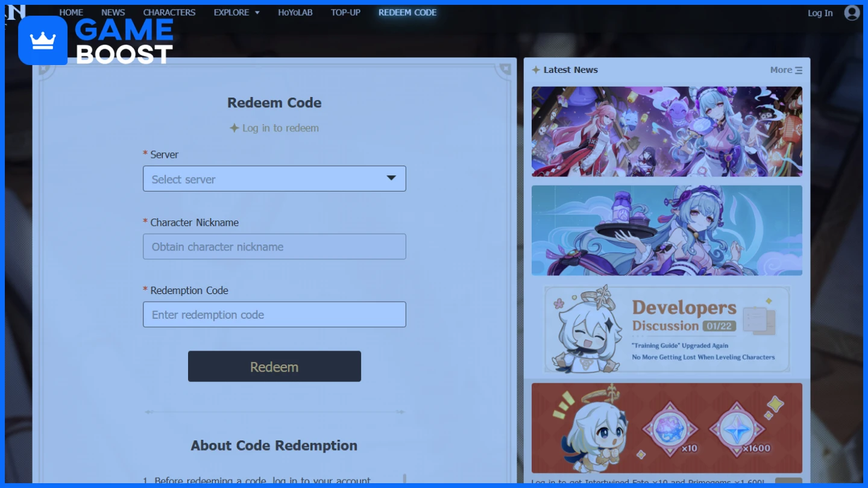Click the Latest News star icon

(x=536, y=70)
